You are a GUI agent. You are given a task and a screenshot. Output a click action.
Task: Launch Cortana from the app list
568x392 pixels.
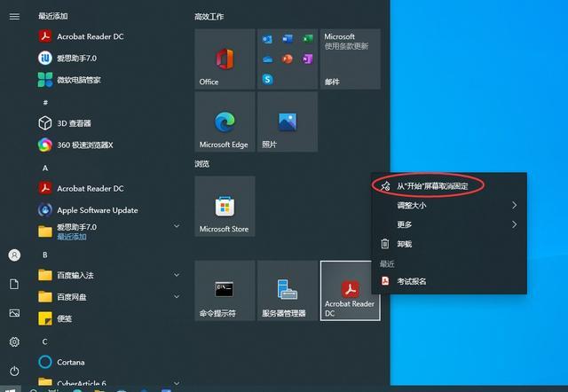pyautogui.click(x=61, y=362)
